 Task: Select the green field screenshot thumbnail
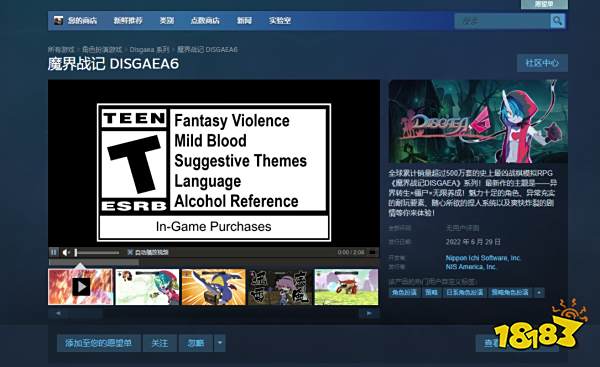[346, 287]
